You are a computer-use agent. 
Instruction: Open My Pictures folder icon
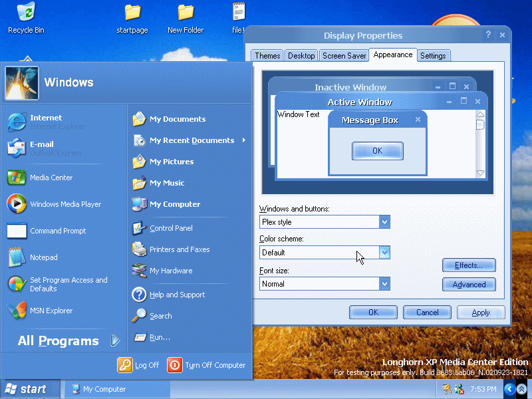pyautogui.click(x=139, y=162)
